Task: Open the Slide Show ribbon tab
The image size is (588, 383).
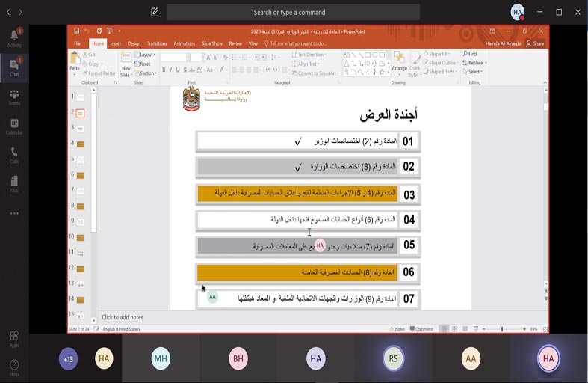Action: click(x=212, y=43)
